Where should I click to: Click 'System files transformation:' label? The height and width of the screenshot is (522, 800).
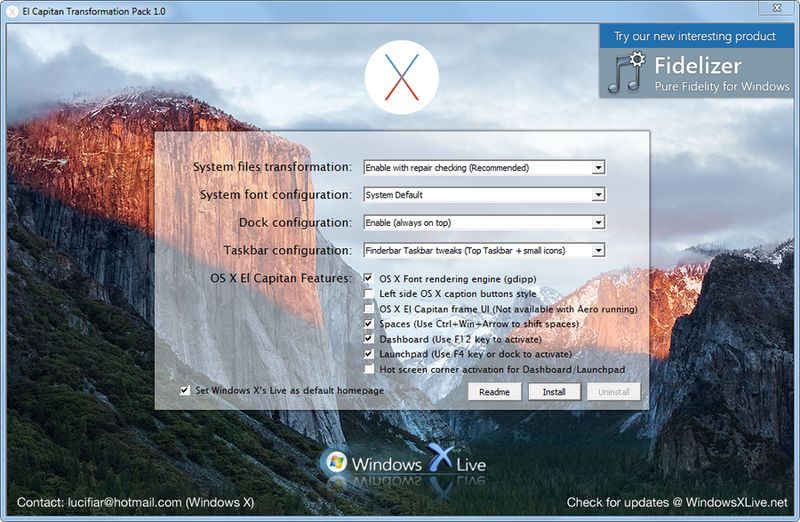272,167
